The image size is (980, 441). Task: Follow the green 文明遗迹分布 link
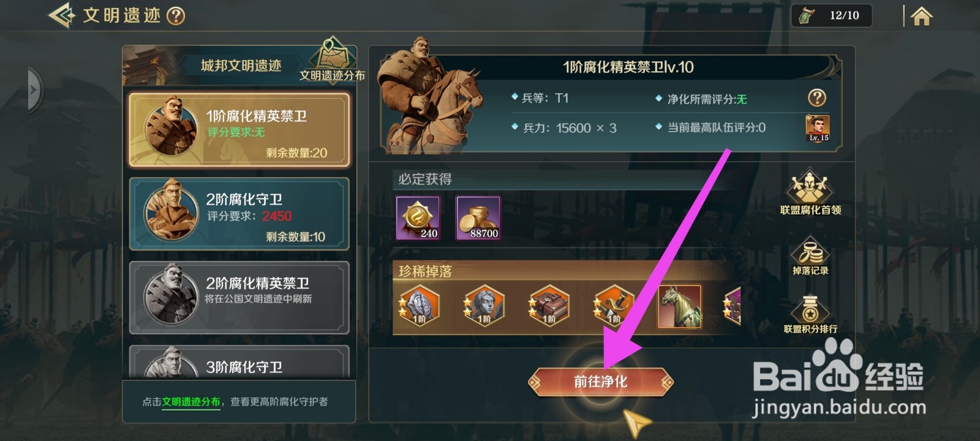point(191,402)
